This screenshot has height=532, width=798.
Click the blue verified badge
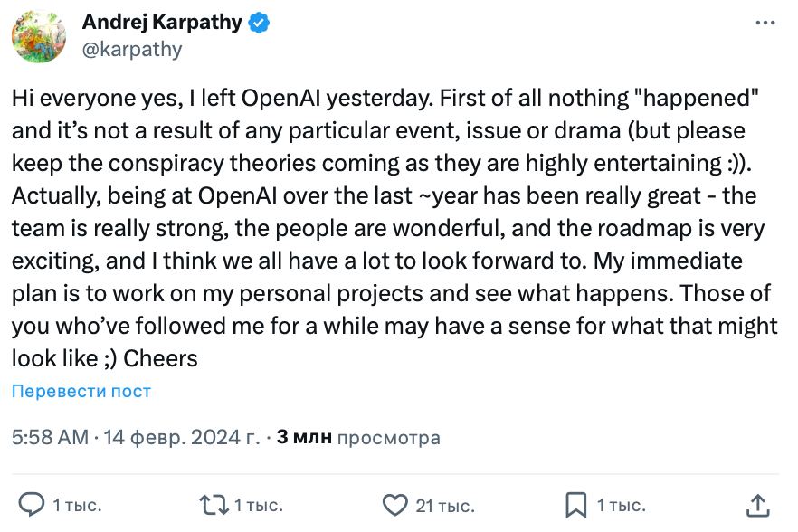(260, 24)
